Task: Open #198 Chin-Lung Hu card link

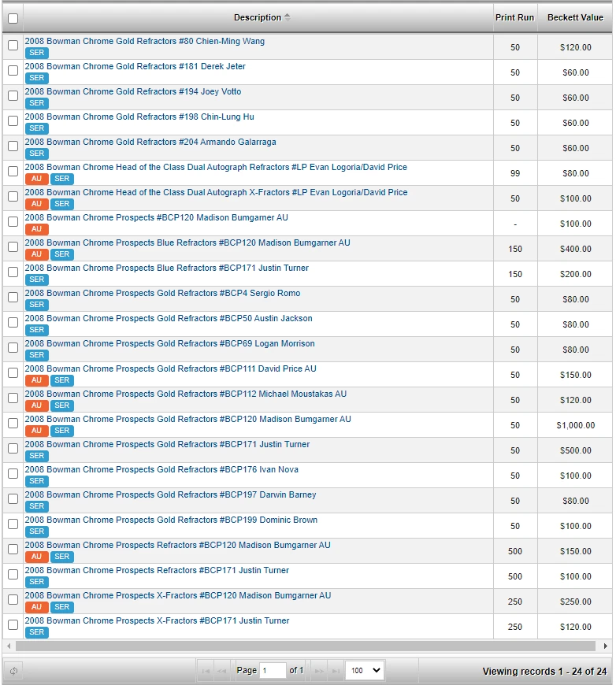Action: [139, 117]
